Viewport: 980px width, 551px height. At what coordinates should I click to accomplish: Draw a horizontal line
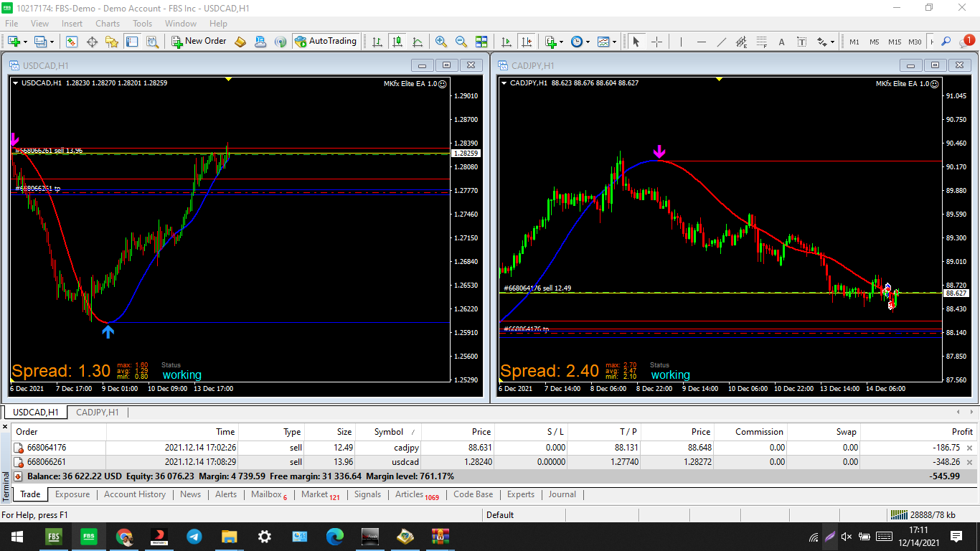(701, 42)
